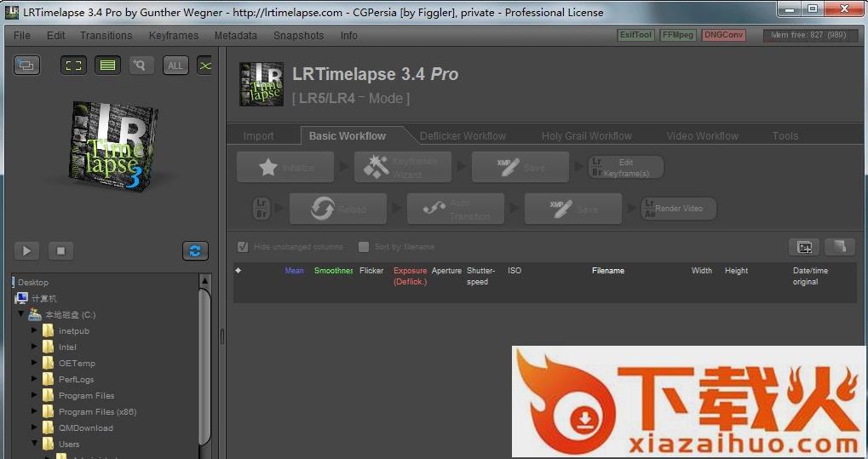
Task: Expand the OETemp folder
Action: click(34, 363)
